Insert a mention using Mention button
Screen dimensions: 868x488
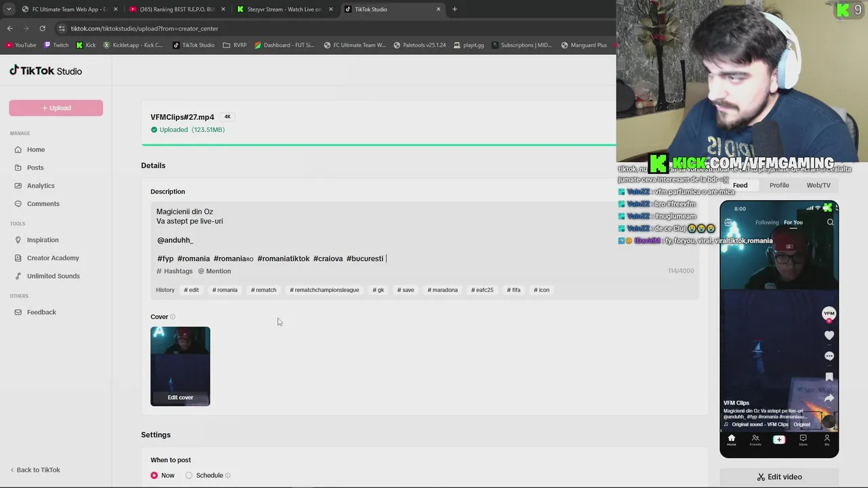tap(214, 271)
